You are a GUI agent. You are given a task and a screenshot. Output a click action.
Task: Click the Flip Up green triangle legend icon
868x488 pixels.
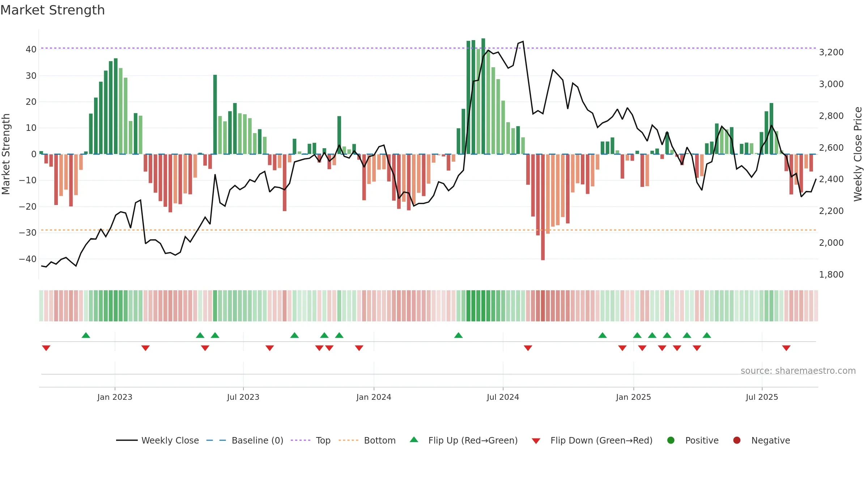pyautogui.click(x=414, y=440)
